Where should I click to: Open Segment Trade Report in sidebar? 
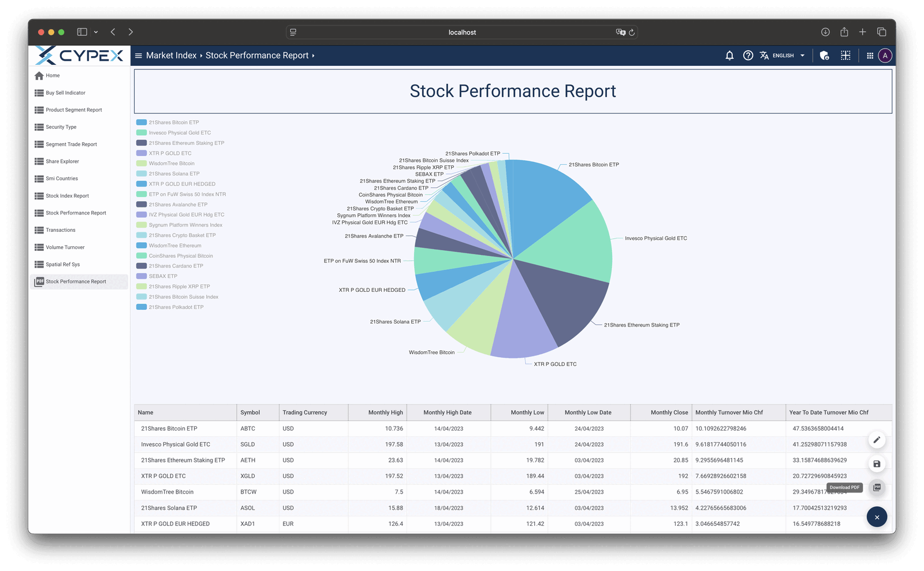[72, 144]
